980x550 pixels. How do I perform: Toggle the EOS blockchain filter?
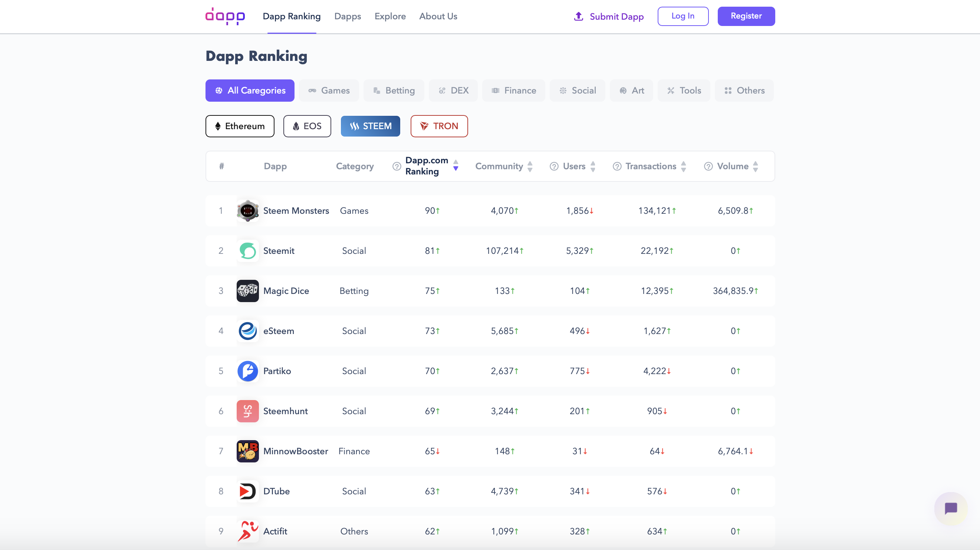(x=307, y=126)
